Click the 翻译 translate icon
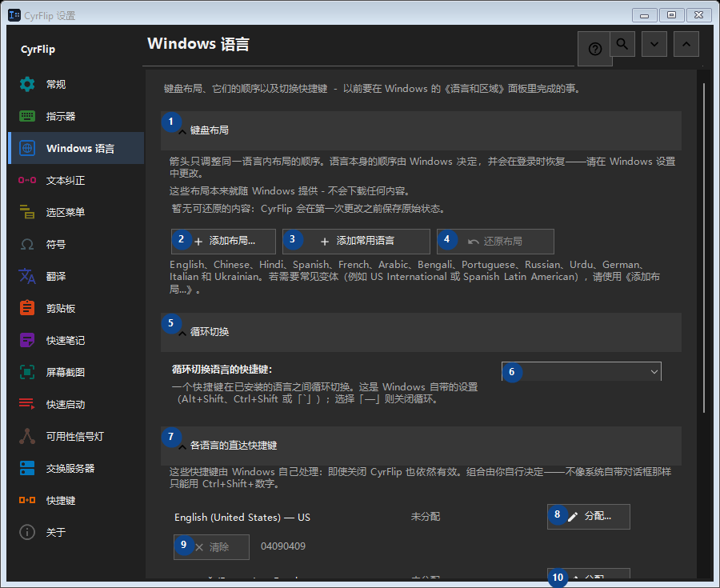The width and height of the screenshot is (720, 588). click(27, 276)
